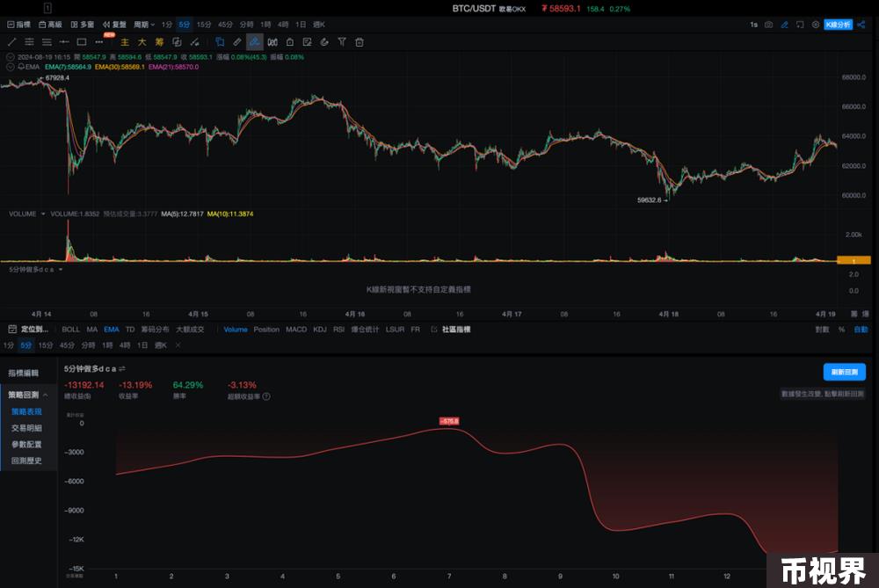Screen dimensions: 879x588
Task: Click the fullscreen window icon
Action: click(800, 25)
